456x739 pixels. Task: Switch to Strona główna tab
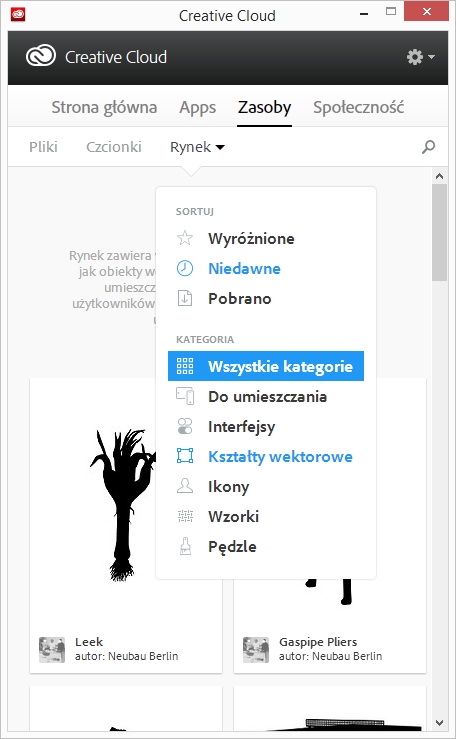coord(104,107)
